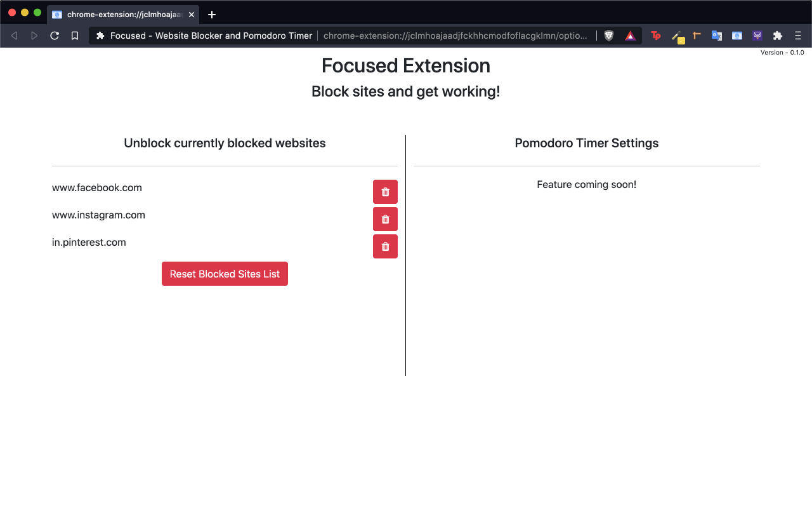The width and height of the screenshot is (812, 508).
Task: Close the chrome-extension tab
Action: pyautogui.click(x=192, y=15)
